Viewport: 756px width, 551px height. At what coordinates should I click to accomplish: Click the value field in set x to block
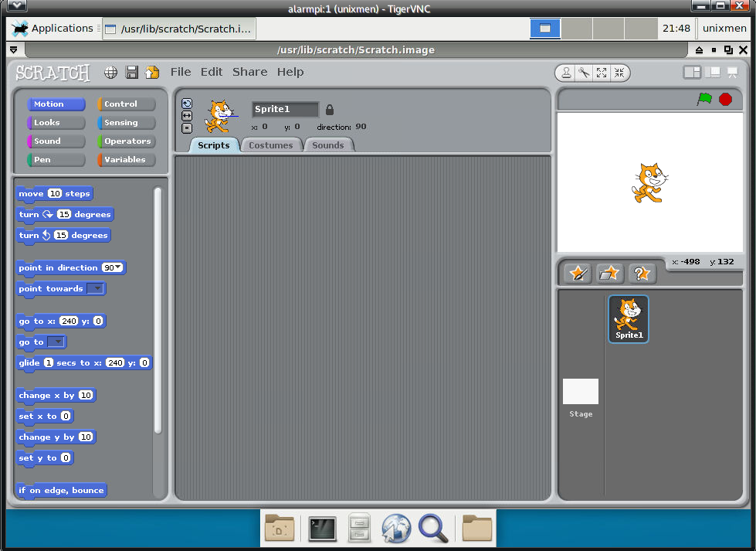[66, 416]
